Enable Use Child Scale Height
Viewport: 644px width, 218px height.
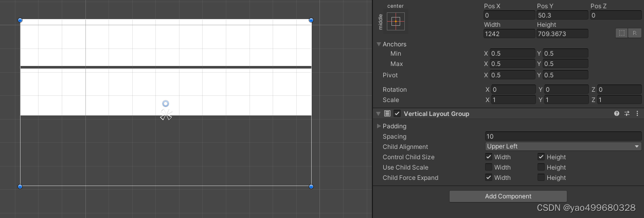click(541, 167)
